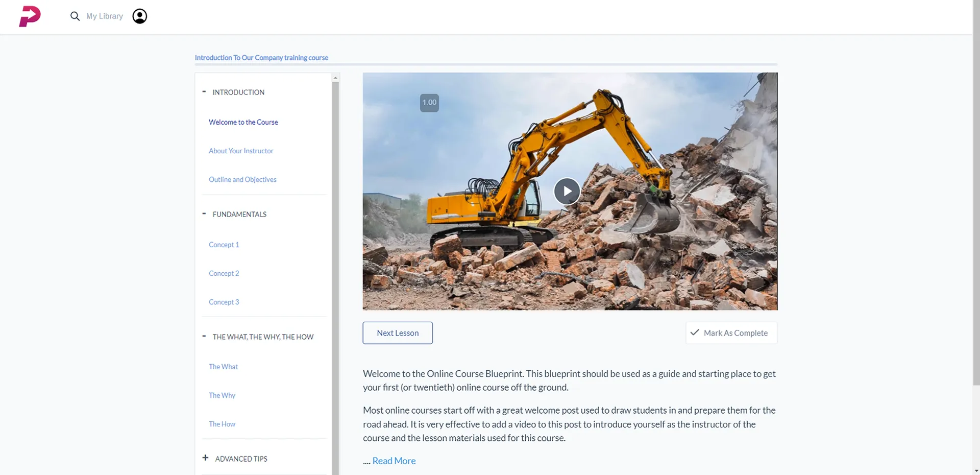This screenshot has width=980, height=475.
Task: Open the user profile avatar icon
Action: (139, 16)
